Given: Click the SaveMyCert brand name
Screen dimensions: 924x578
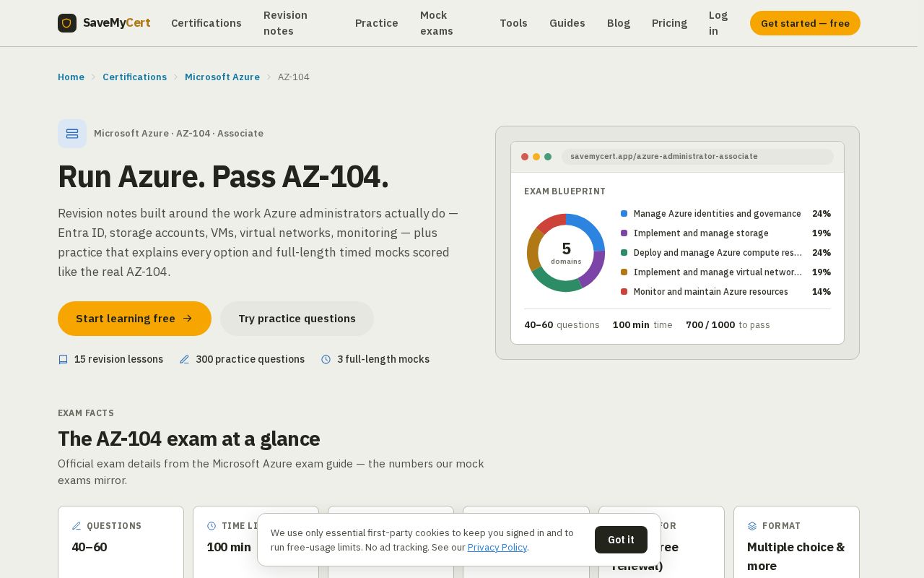Looking at the screenshot, I should click(x=117, y=23).
